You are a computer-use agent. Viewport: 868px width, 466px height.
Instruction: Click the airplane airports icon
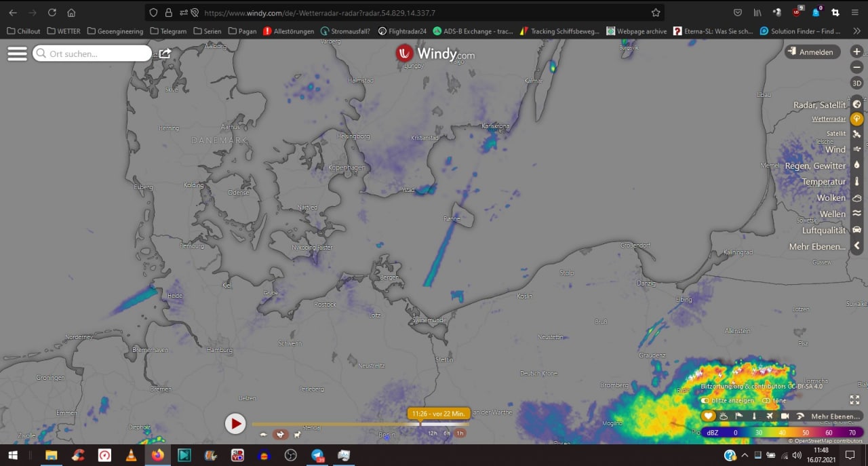[770, 416]
